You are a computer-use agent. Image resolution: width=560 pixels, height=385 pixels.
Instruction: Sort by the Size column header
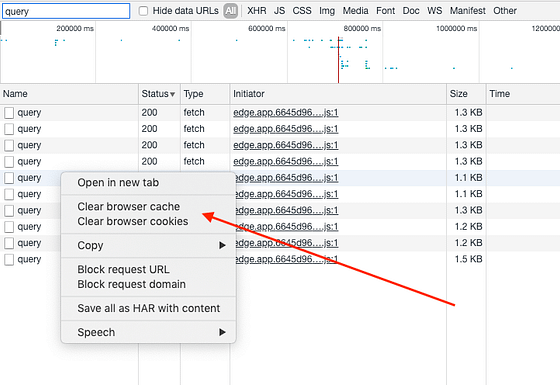pyautogui.click(x=466, y=94)
